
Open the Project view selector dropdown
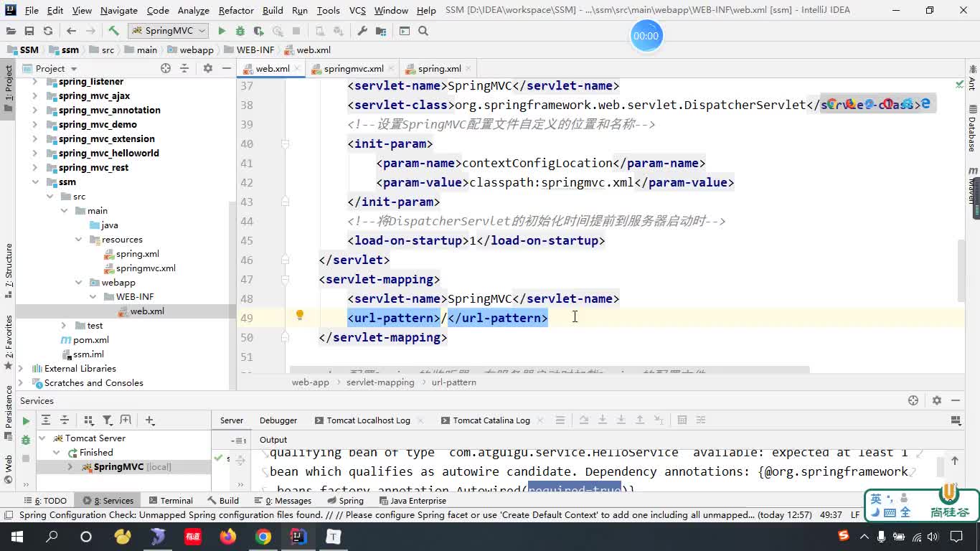pos(56,68)
